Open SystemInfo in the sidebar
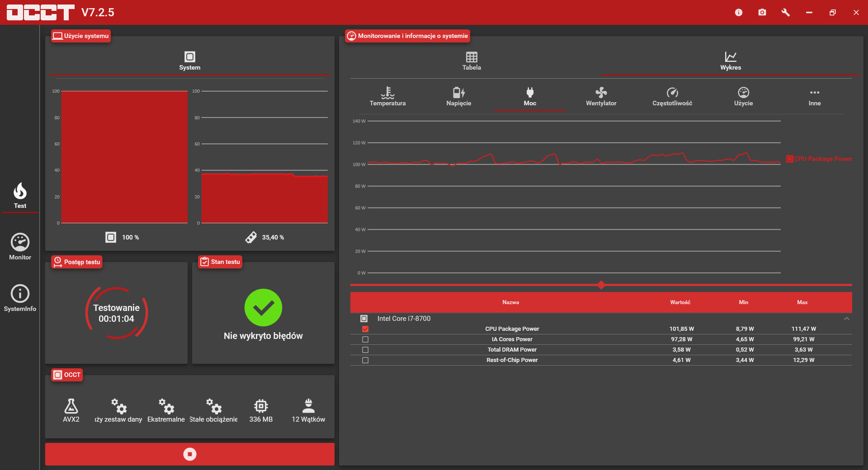Screen dimensions: 868x470 click(20, 294)
